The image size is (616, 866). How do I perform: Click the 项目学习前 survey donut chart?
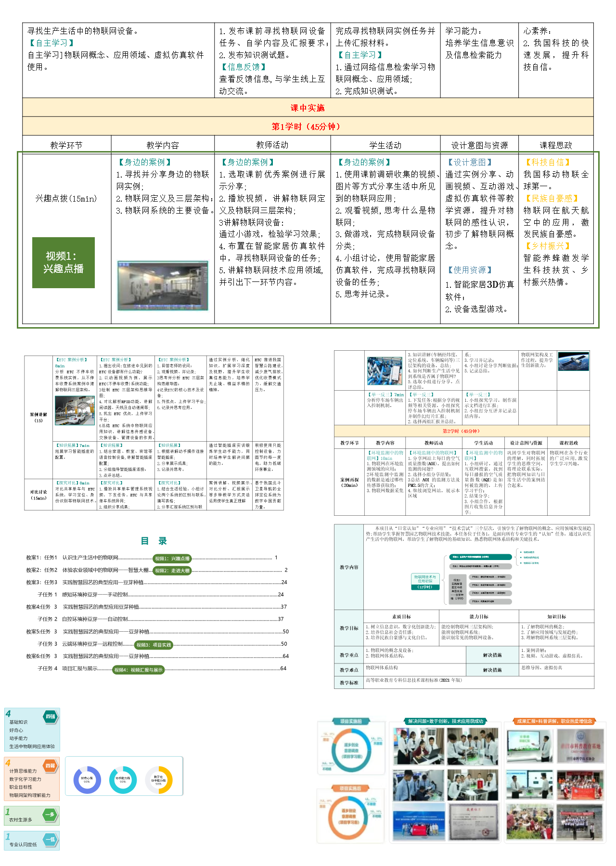[352, 751]
